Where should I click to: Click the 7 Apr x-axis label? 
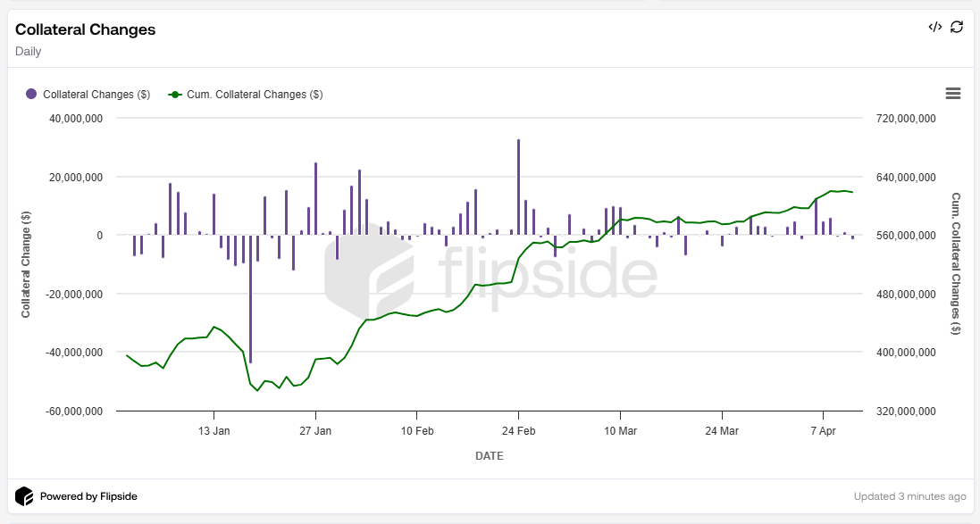(823, 430)
